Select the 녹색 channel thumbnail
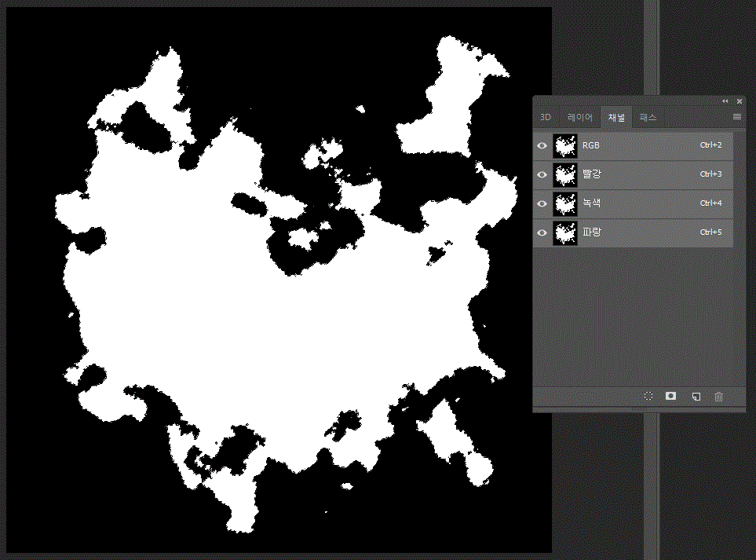The height and width of the screenshot is (560, 756). (565, 203)
